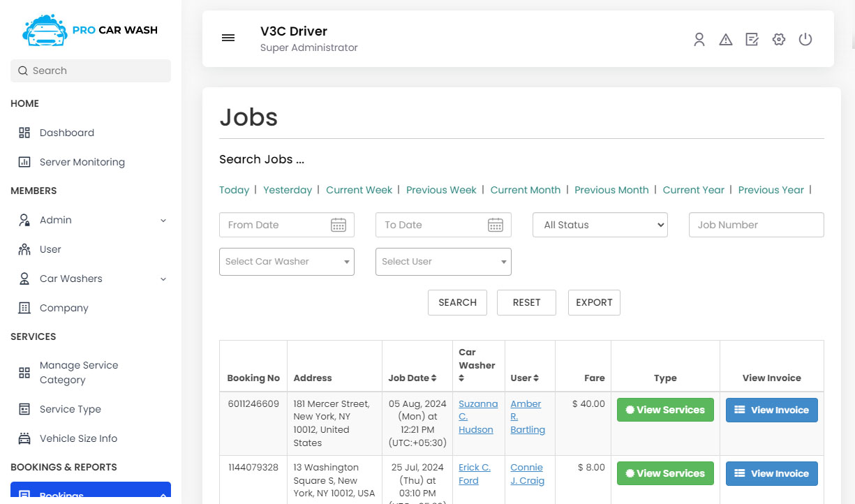
Task: Click the User group icon in sidebar
Action: click(24, 249)
